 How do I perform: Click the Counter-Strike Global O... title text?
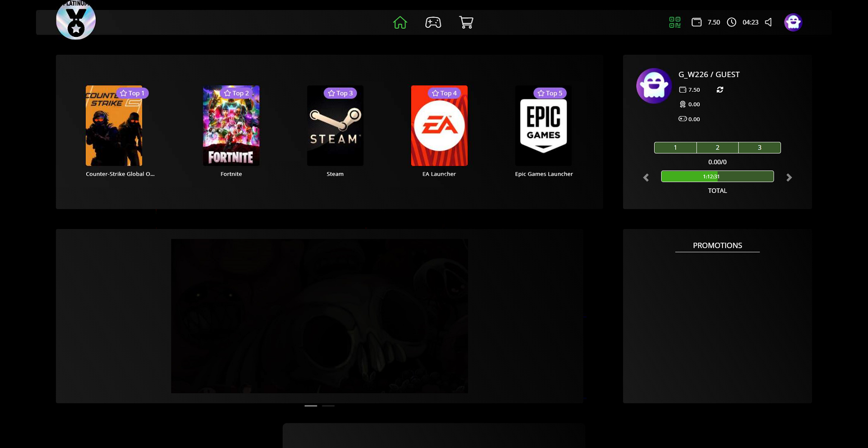(x=120, y=174)
